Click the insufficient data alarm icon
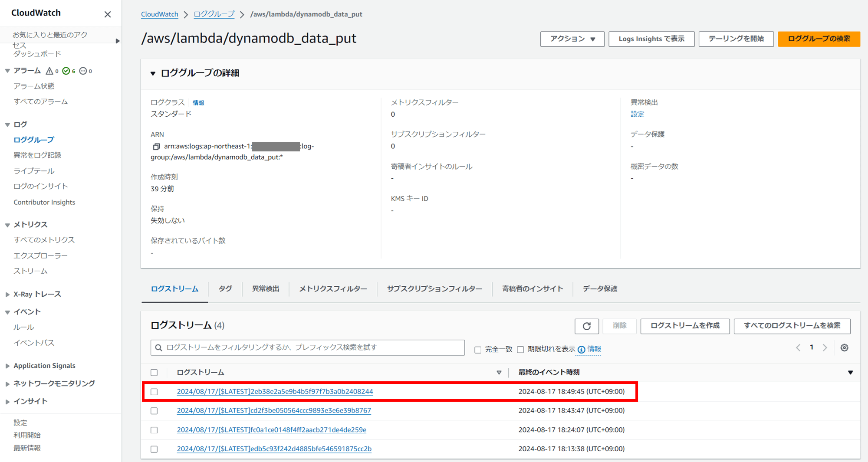The height and width of the screenshot is (462, 868). (x=83, y=71)
